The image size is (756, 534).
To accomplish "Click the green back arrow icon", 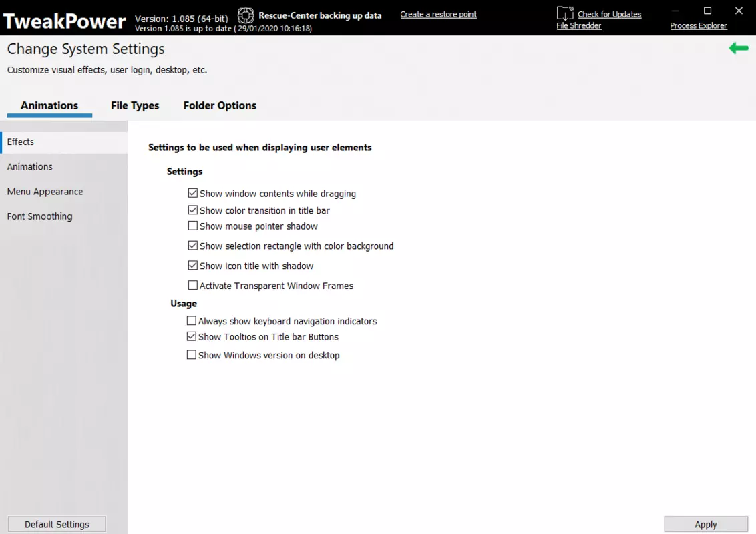I will [739, 48].
